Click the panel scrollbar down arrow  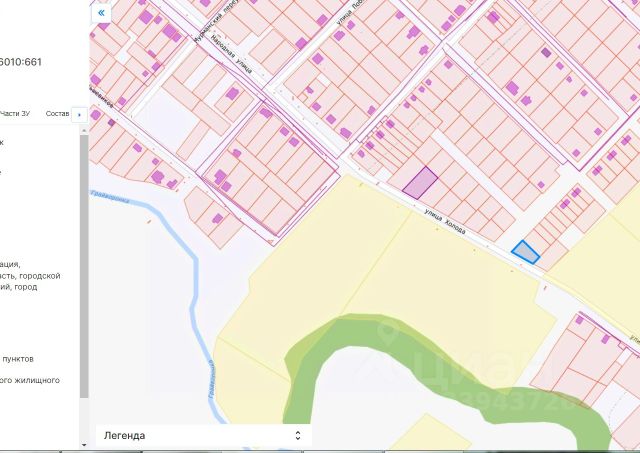tap(84, 445)
